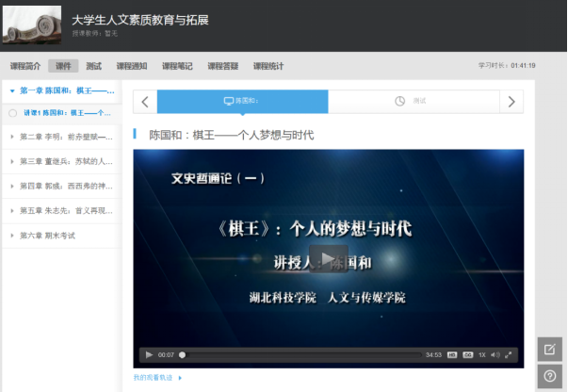
Task: Open the help question mark button
Action: tap(550, 377)
